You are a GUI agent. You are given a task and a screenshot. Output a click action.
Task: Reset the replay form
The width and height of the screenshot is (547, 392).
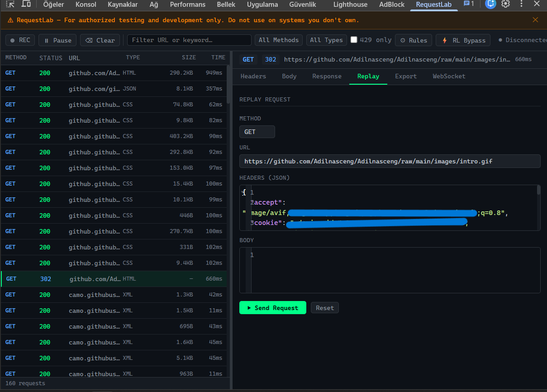pyautogui.click(x=324, y=307)
